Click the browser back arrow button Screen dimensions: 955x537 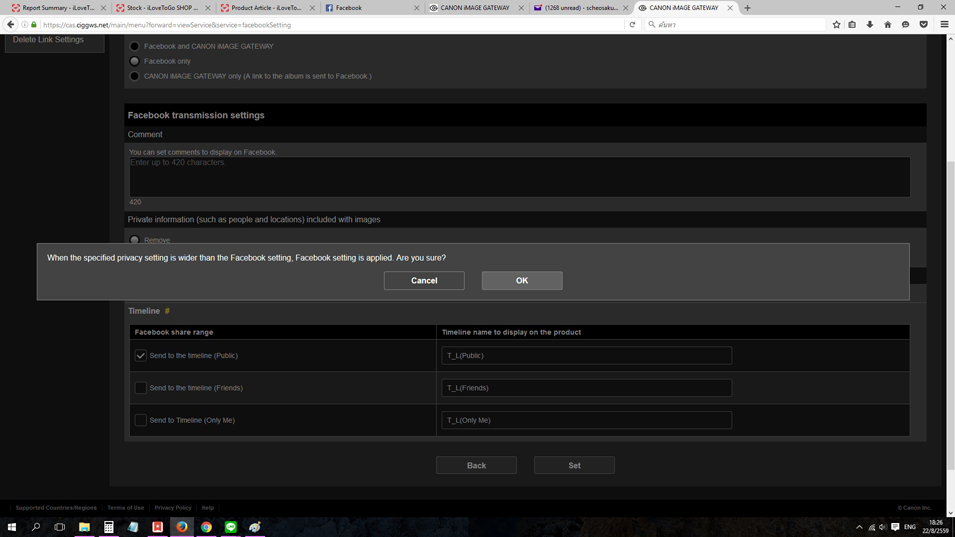click(10, 25)
